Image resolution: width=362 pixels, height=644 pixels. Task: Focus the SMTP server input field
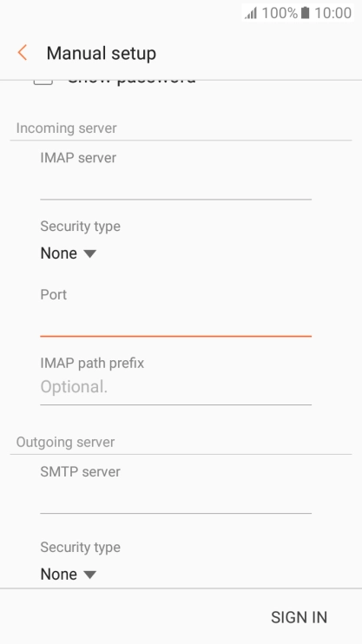176,498
